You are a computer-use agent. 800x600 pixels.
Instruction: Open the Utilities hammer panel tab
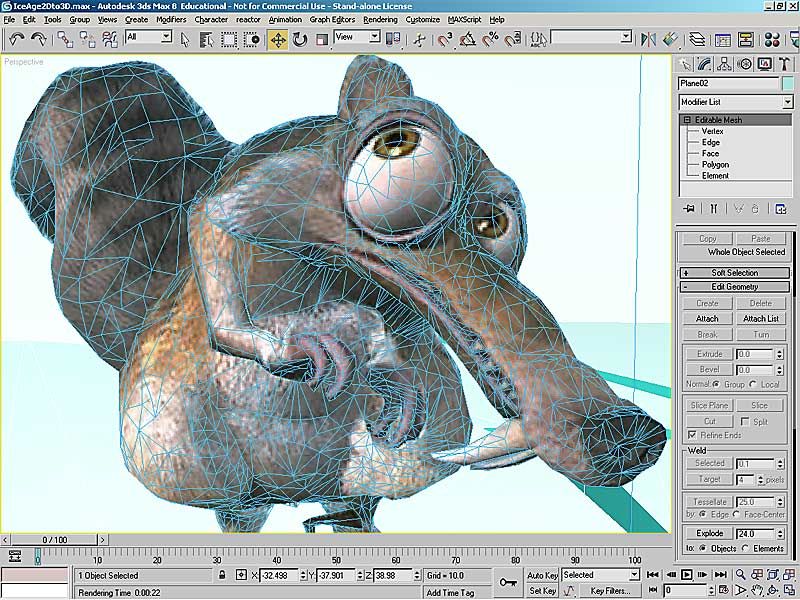tap(784, 64)
